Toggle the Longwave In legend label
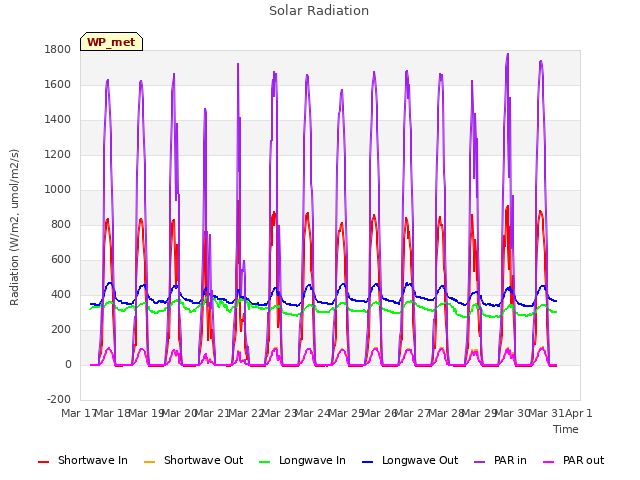The height and width of the screenshot is (480, 640). point(312,460)
